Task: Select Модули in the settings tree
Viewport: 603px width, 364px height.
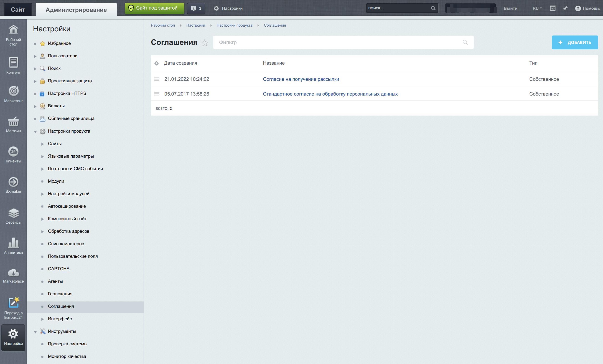Action: pos(56,181)
